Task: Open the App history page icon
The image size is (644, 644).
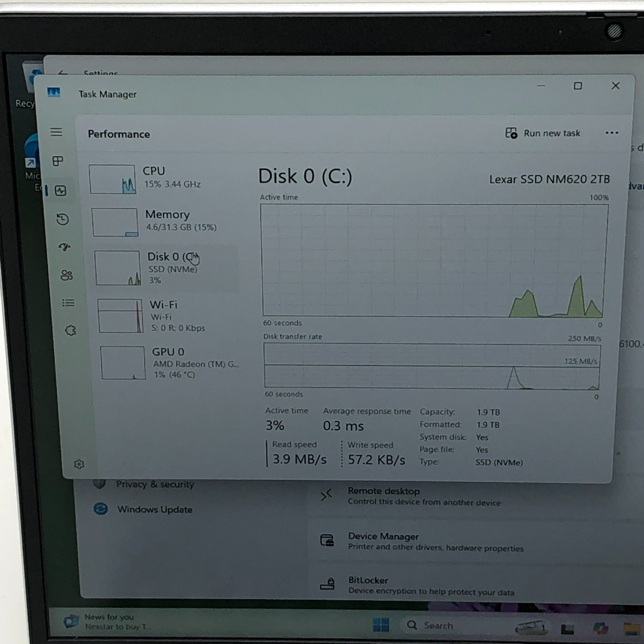Action: click(63, 219)
